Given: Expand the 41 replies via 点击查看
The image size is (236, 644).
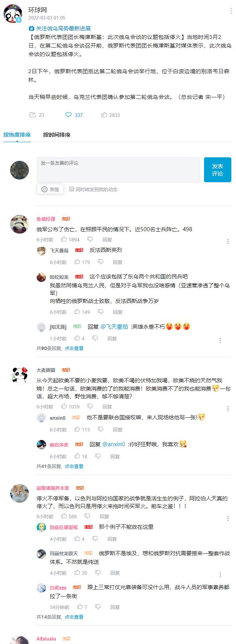Looking at the screenshot, I should tap(74, 466).
